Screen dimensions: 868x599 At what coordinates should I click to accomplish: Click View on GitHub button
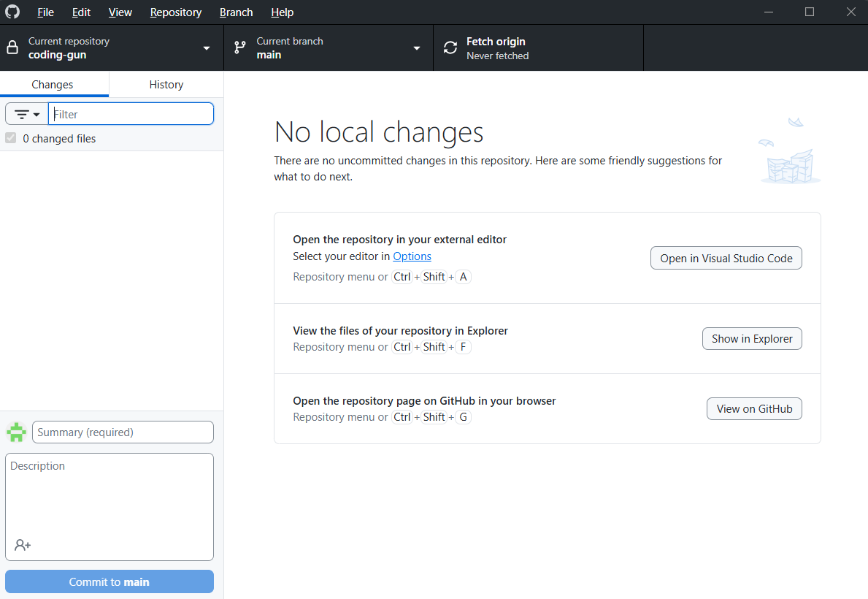tap(754, 409)
